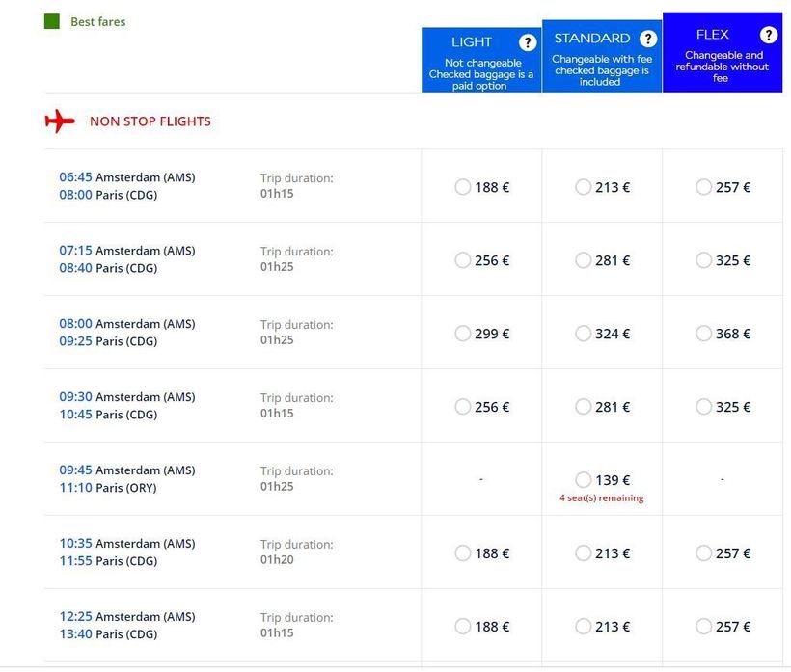Choose 257 € Flex fare for 06:45 flight

(703, 187)
